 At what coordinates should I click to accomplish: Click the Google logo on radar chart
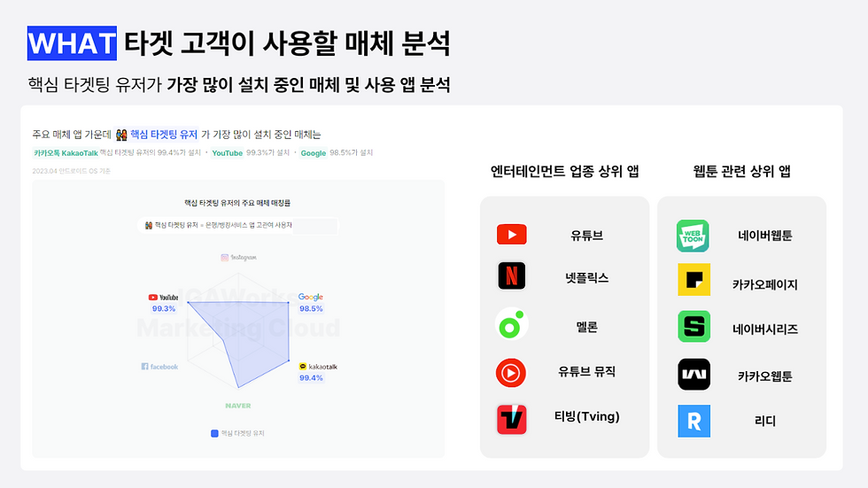coord(311,297)
